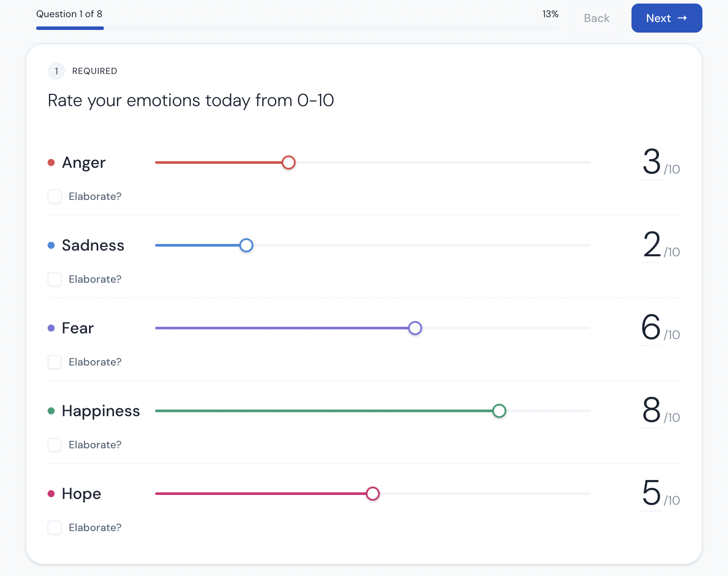Viewport: 728px width, 576px height.
Task: Click the green dot beside Happiness
Action: [x=51, y=411]
